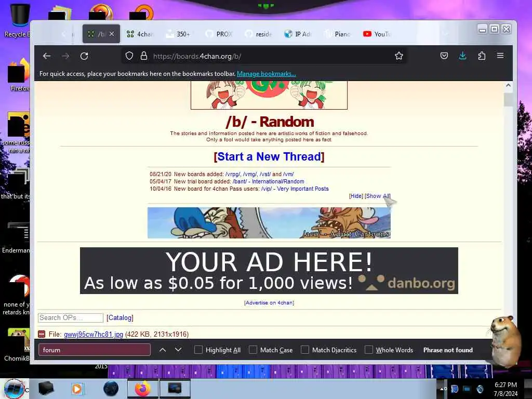Screen dimensions: 532x399
Task: Click Advertise on 4chan link
Action: click(x=269, y=303)
